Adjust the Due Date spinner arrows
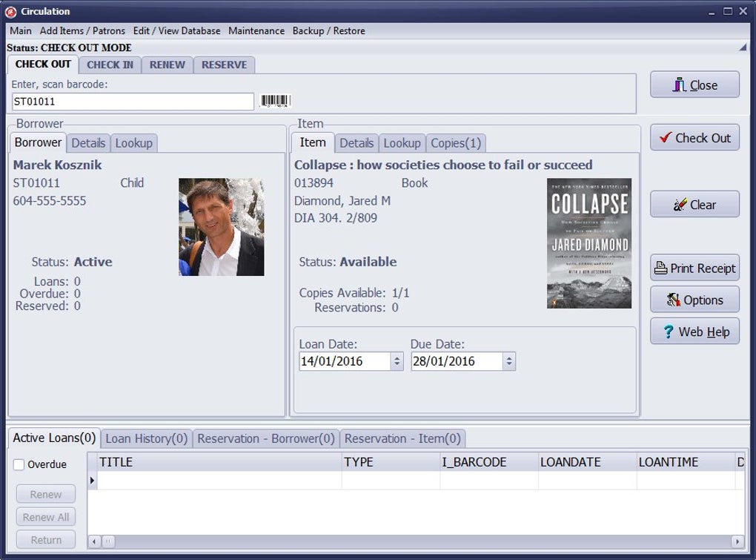756x560 pixels. 509,361
